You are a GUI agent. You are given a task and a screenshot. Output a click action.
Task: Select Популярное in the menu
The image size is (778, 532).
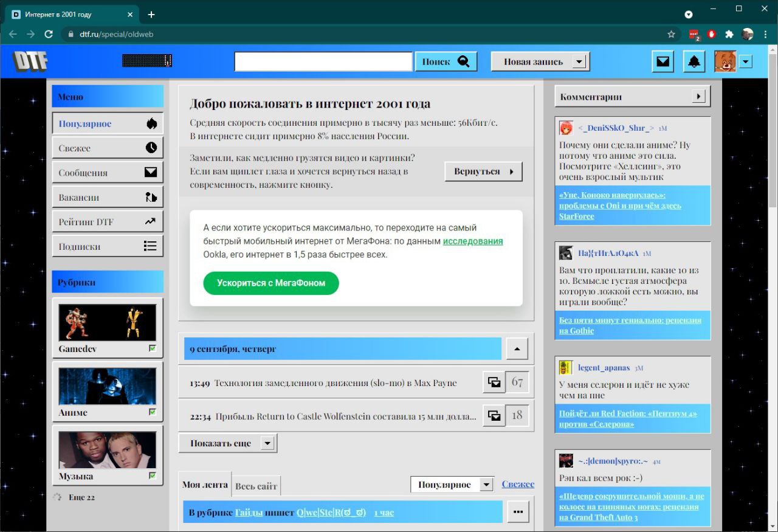coord(108,123)
